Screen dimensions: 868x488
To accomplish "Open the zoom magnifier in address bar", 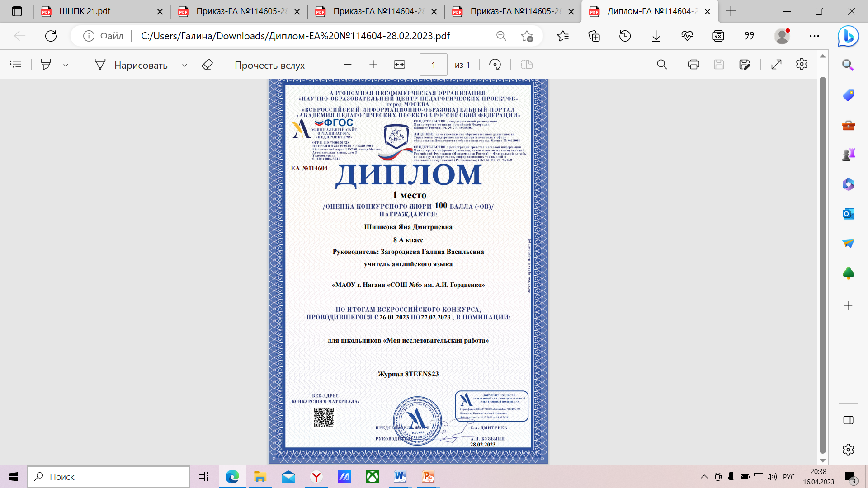I will click(x=501, y=36).
